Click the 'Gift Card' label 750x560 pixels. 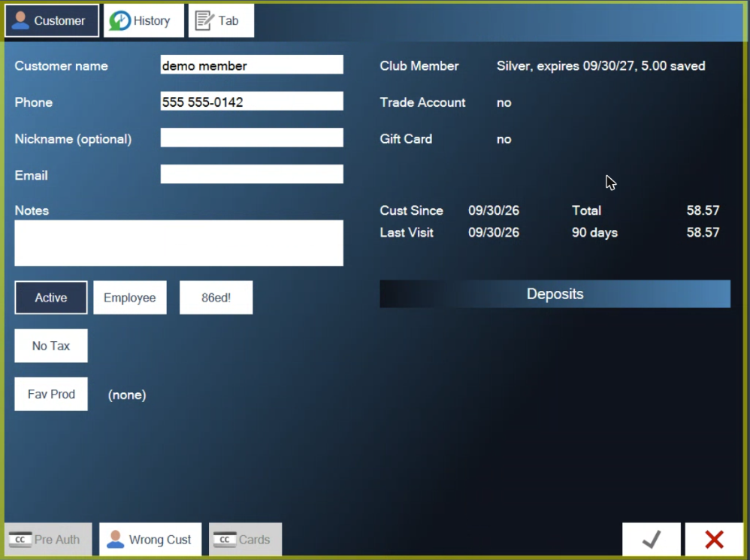coord(406,139)
